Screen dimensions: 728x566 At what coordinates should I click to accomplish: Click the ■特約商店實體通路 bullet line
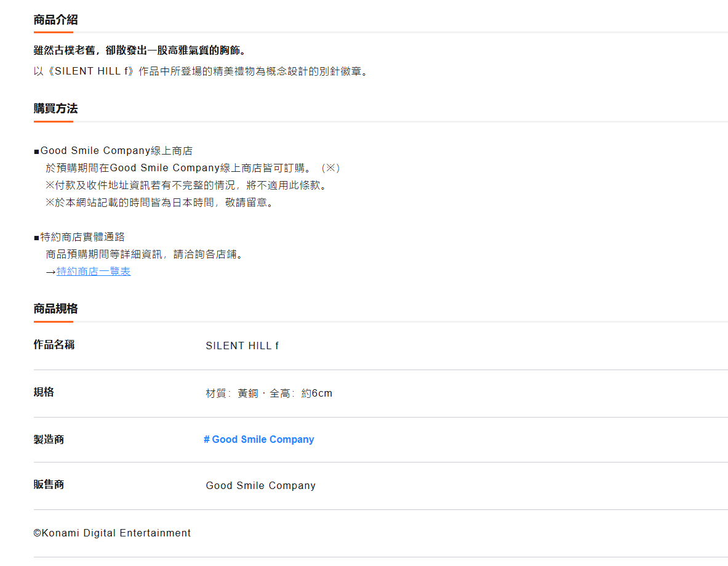(79, 237)
